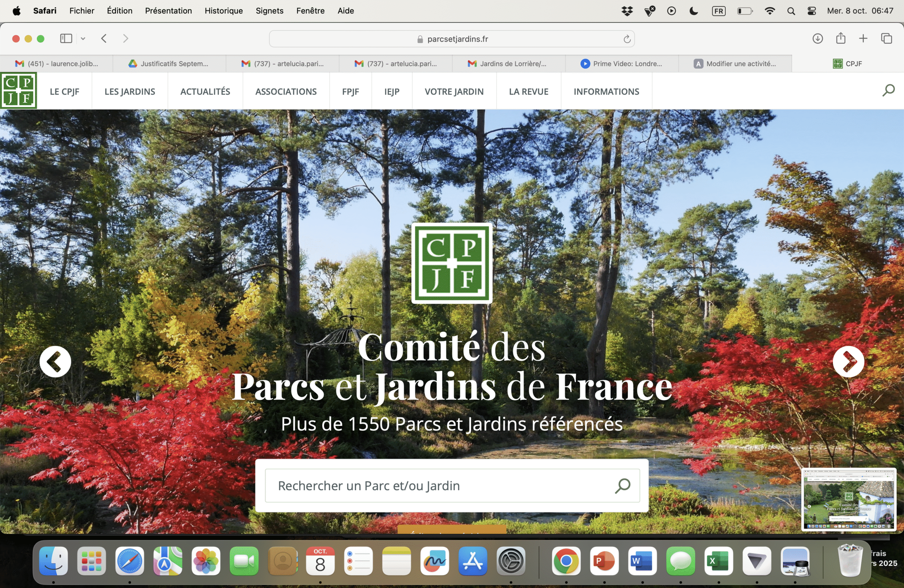Click the ACTUALITÉS link
The image size is (904, 588).
click(x=205, y=91)
